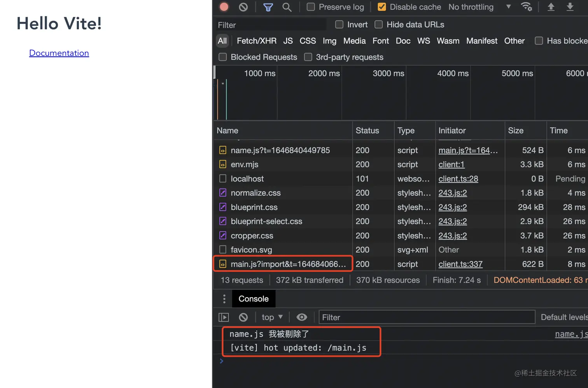Click the main.js?import script icon
588x388 pixels.
pos(223,264)
